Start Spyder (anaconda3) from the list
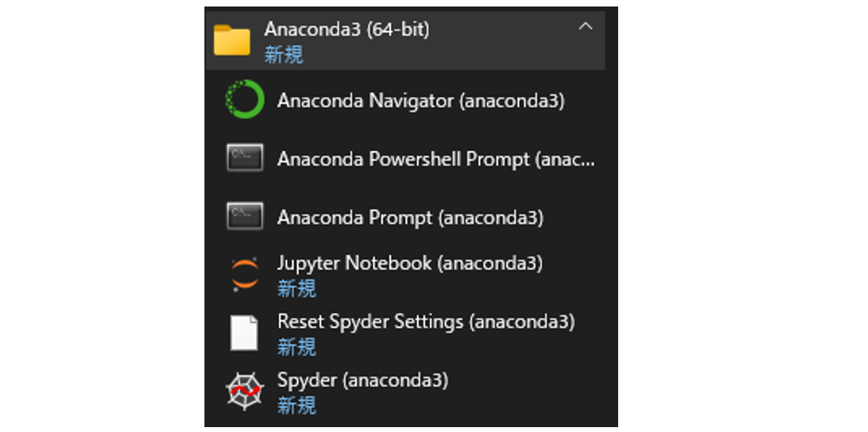Viewport: 868px width, 432px height. [363, 380]
